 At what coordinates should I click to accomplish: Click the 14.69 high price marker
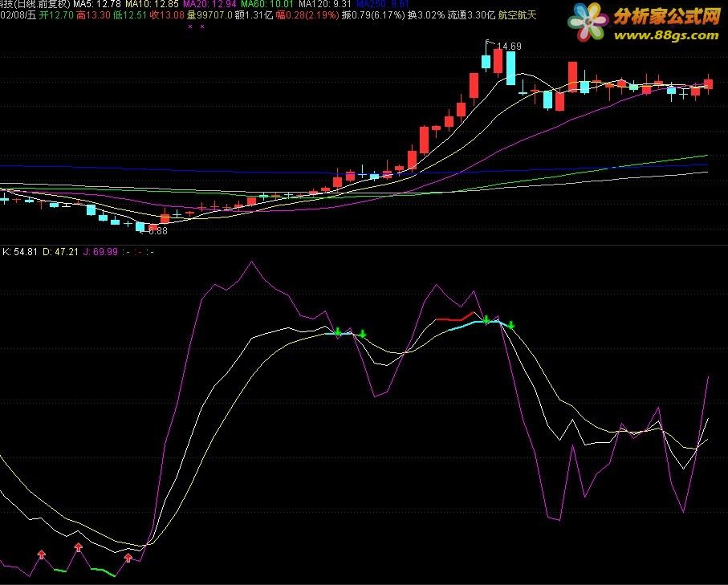point(509,46)
